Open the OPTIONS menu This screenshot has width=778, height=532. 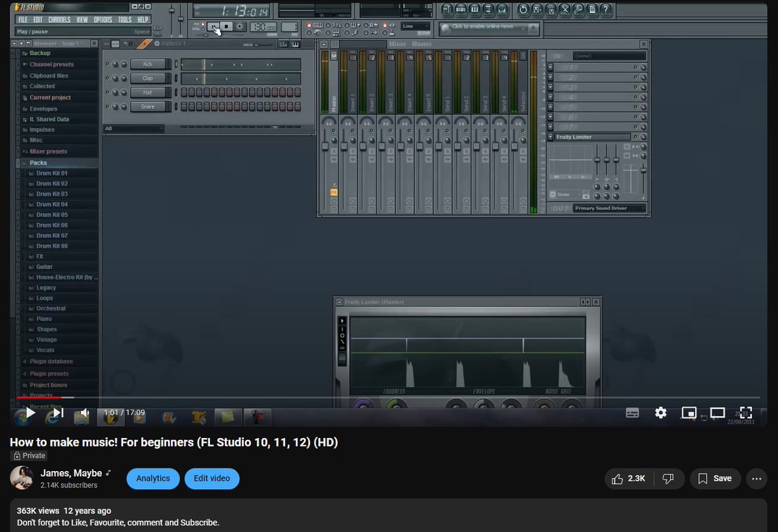103,19
